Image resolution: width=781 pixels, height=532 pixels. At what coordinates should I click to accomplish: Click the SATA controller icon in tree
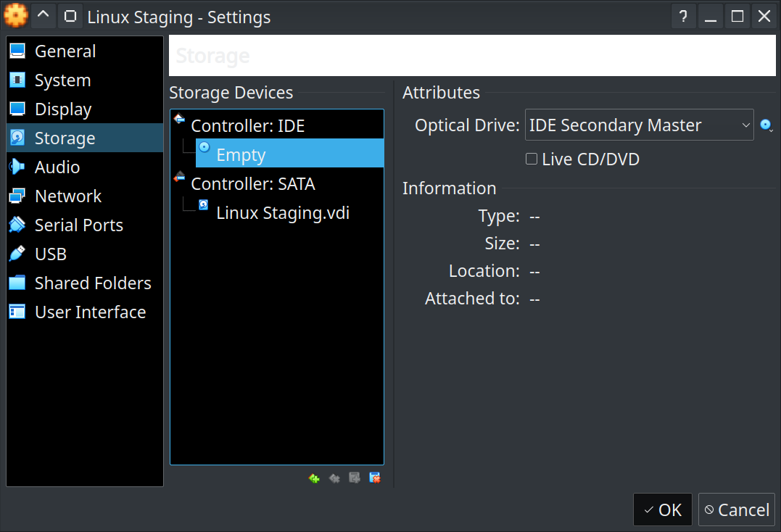179,178
